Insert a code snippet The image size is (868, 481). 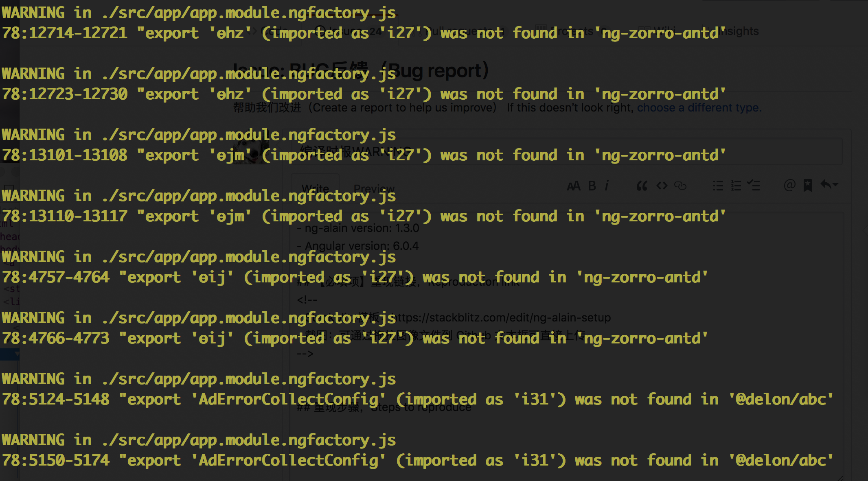pyautogui.click(x=661, y=186)
